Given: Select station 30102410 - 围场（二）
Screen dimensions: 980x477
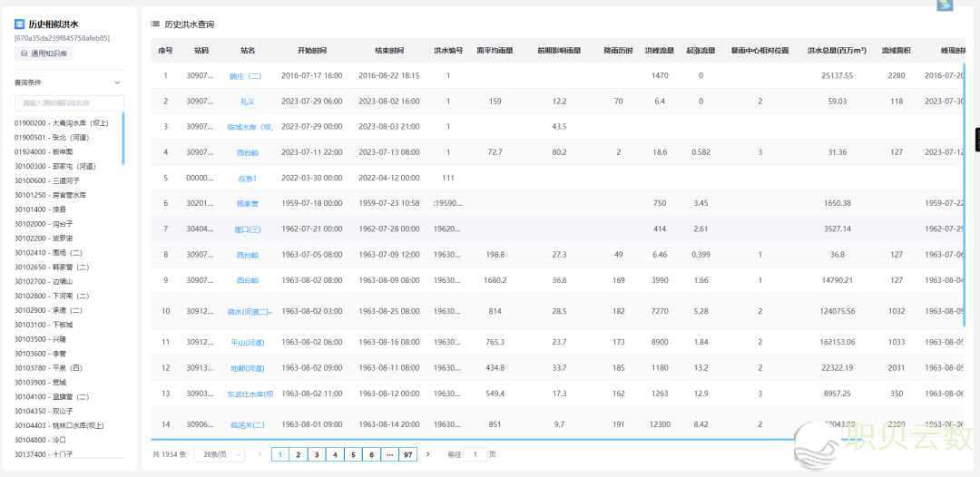Looking at the screenshot, I should (x=48, y=253).
